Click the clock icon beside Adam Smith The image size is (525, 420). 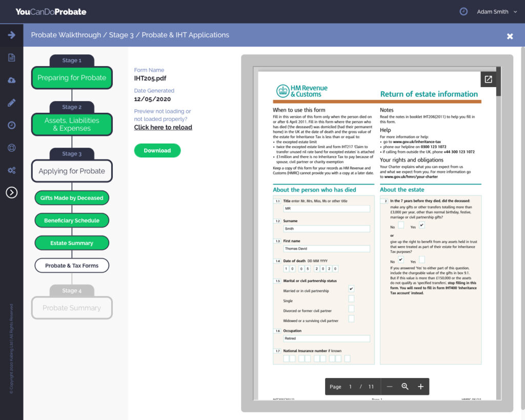(x=463, y=11)
